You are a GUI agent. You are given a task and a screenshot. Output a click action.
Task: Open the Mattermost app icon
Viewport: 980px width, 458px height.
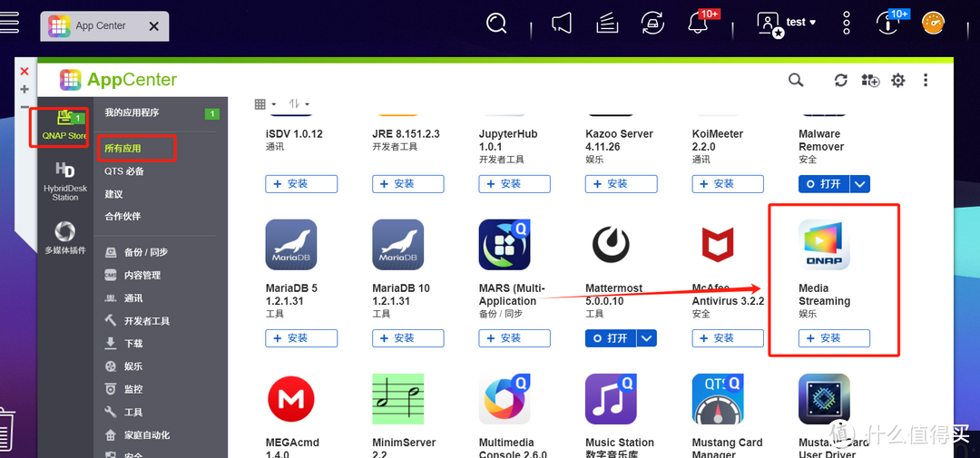612,244
